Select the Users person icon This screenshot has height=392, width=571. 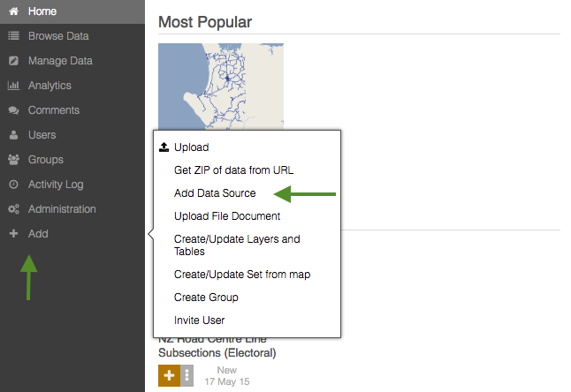[x=13, y=135]
